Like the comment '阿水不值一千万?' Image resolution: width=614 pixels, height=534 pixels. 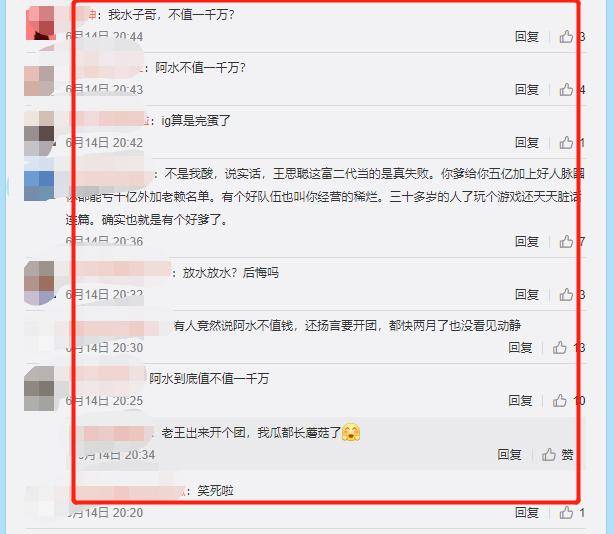[x=566, y=90]
